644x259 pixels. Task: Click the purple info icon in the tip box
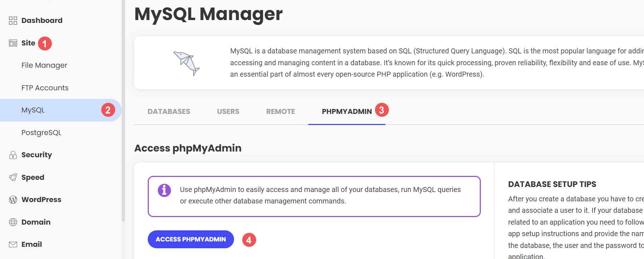click(x=164, y=190)
